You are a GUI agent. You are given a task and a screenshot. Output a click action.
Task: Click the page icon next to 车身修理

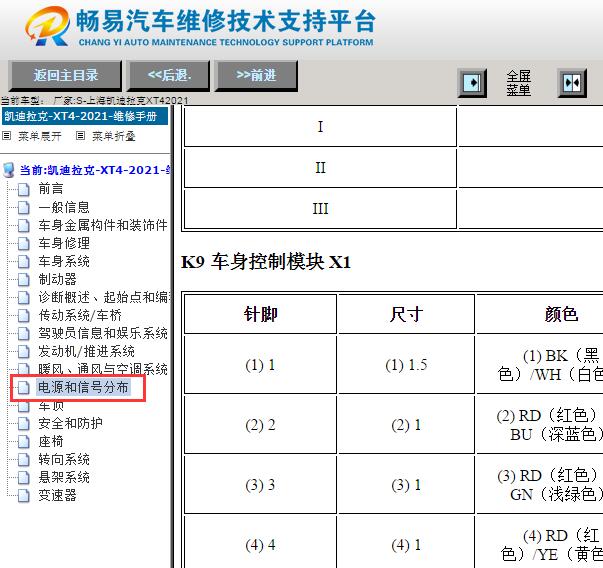(x=24, y=243)
